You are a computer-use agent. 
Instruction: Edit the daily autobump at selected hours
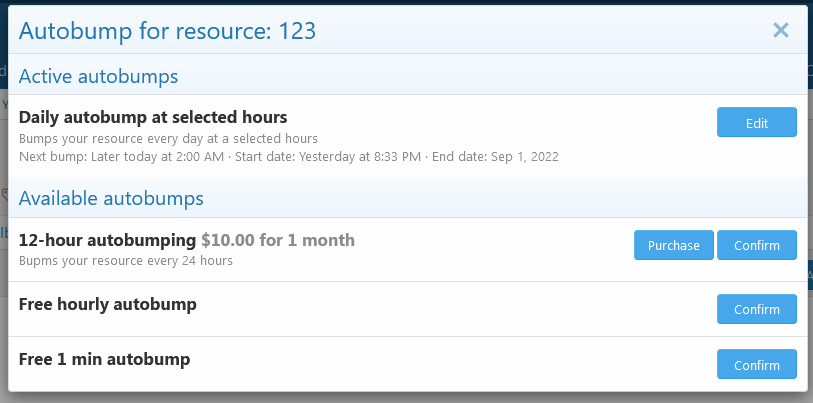(x=756, y=122)
